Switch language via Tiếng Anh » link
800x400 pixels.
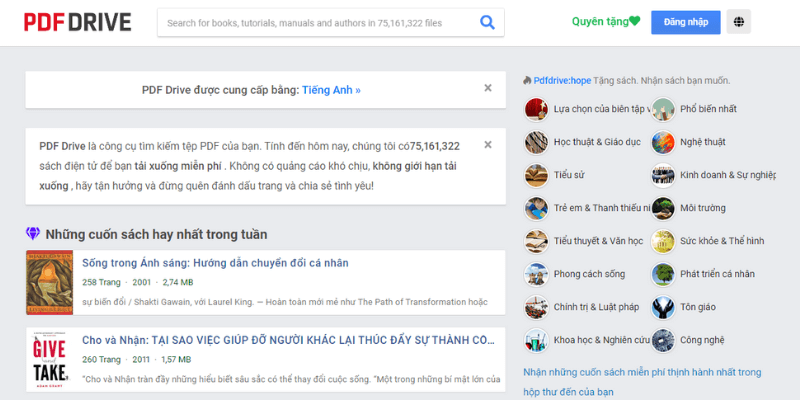click(x=331, y=90)
